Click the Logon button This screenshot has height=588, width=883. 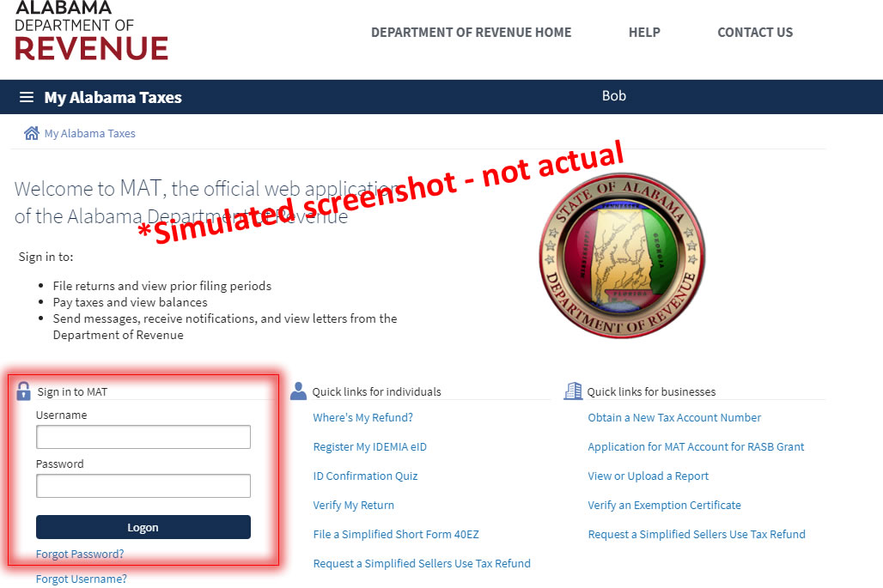[143, 527]
